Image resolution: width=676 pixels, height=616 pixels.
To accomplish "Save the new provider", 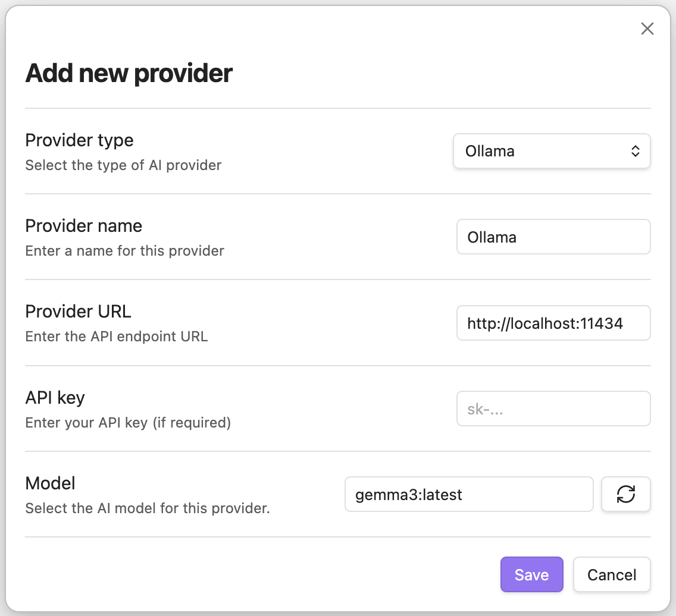I will pyautogui.click(x=531, y=574).
